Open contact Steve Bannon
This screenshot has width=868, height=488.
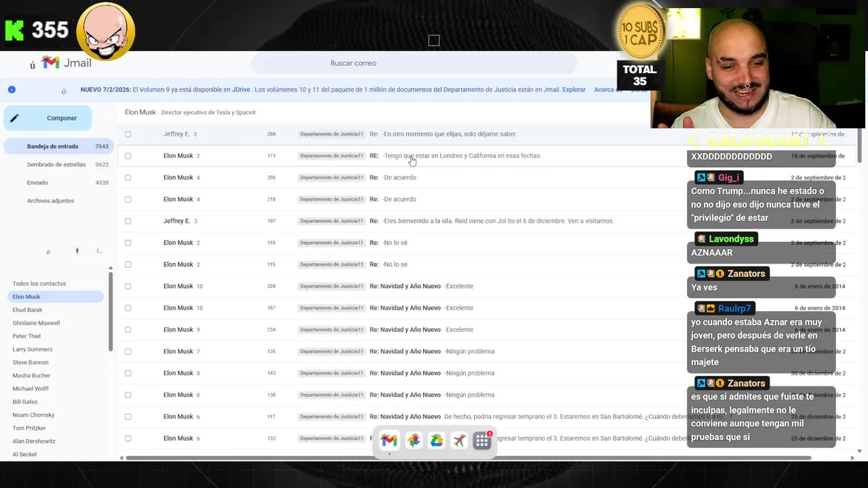[x=31, y=363]
